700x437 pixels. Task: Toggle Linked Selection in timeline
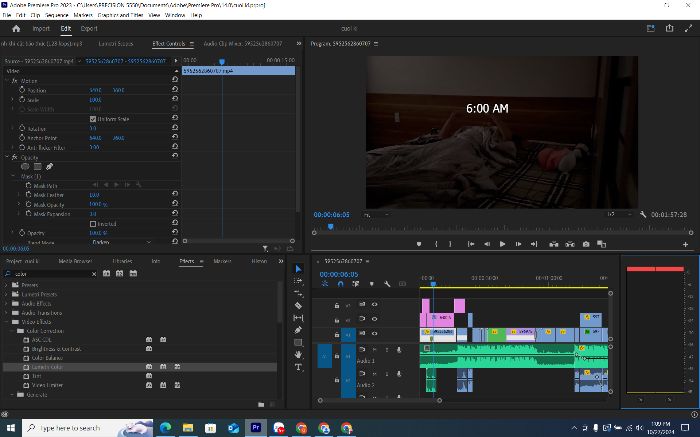pos(355,284)
